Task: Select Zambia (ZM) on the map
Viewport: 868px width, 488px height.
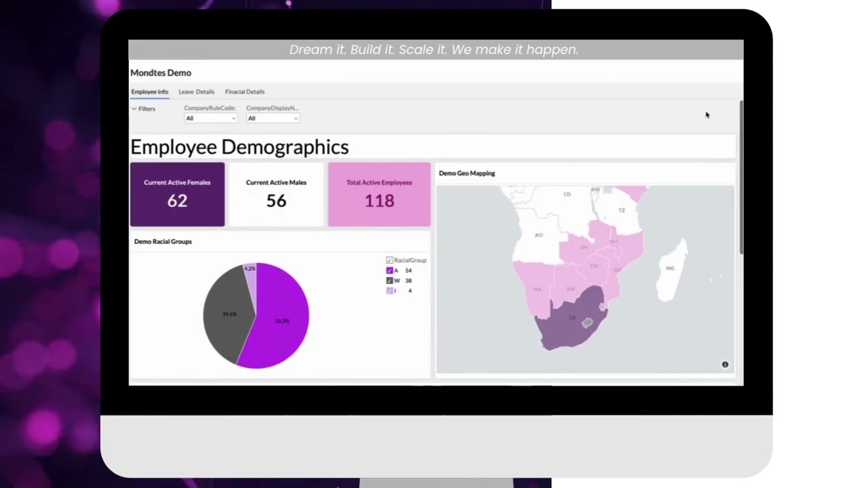Action: click(584, 247)
